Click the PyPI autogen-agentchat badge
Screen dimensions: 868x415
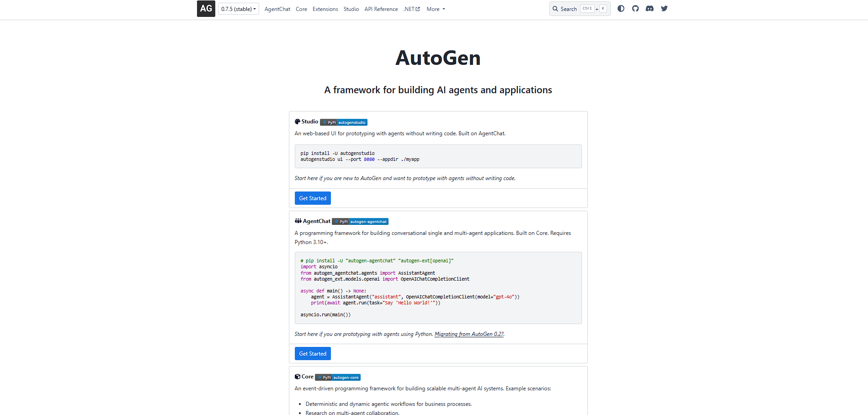[x=360, y=221]
